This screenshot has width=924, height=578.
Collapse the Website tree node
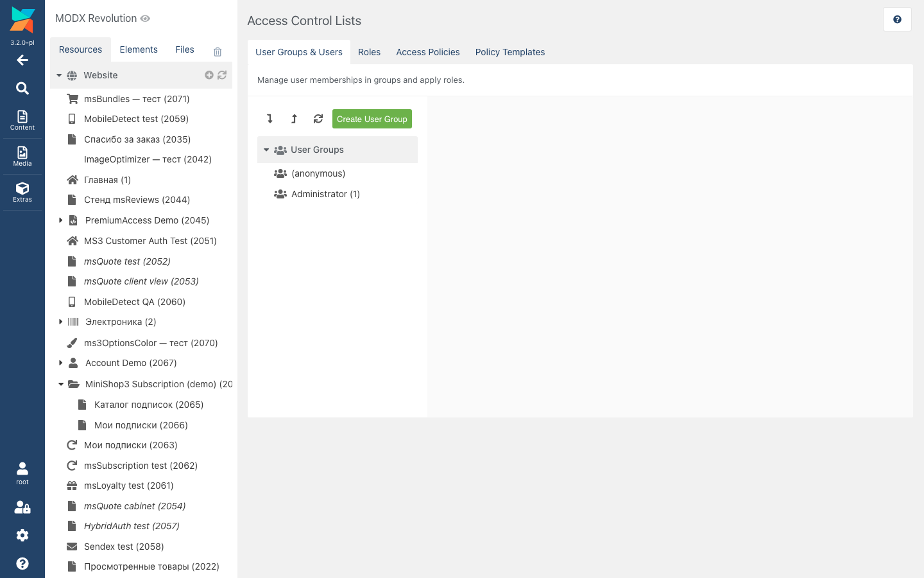pos(59,75)
